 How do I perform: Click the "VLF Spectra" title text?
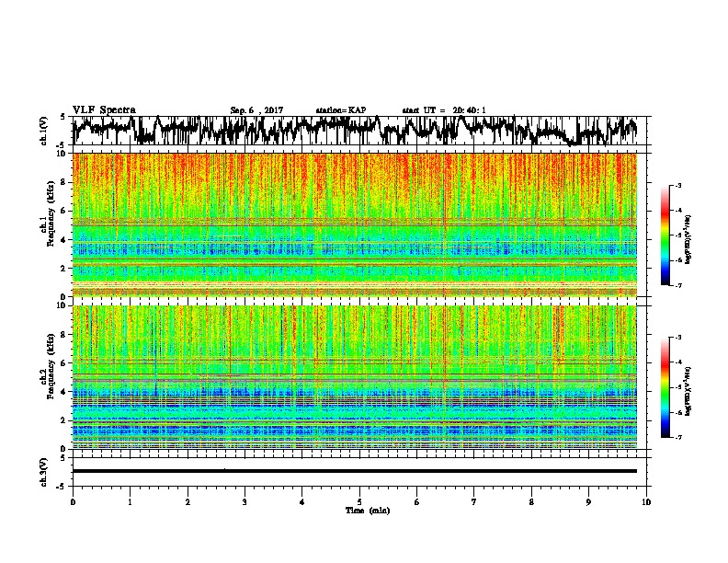pyautogui.click(x=104, y=109)
